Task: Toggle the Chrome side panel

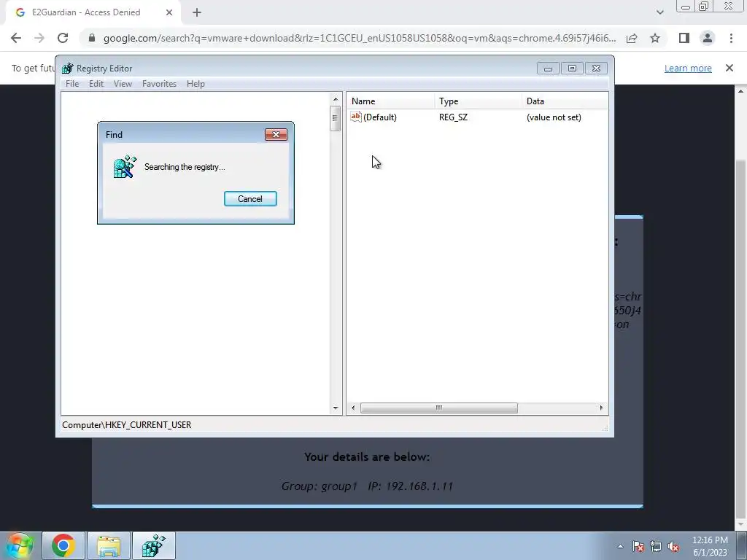Action: (684, 38)
